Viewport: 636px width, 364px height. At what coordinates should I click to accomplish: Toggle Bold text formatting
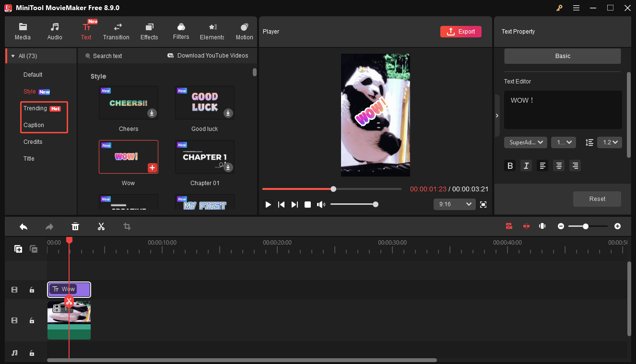point(510,166)
